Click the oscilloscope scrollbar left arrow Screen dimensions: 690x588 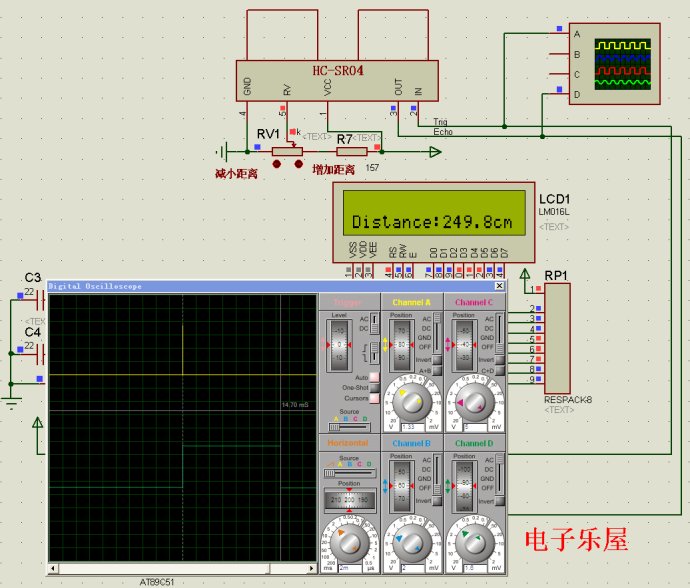point(53,568)
